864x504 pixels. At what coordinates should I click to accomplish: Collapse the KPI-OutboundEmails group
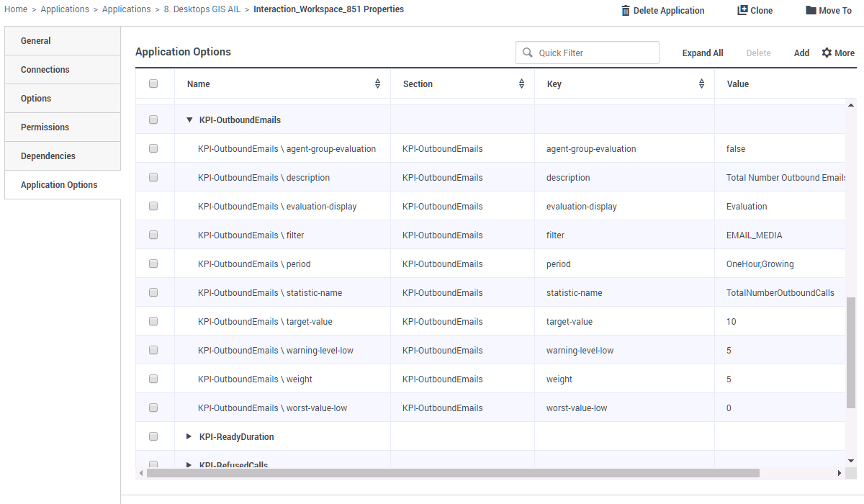pyautogui.click(x=189, y=120)
